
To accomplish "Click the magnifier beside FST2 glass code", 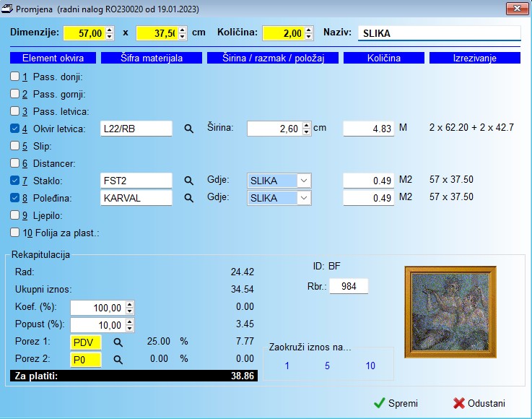I will coord(189,180).
